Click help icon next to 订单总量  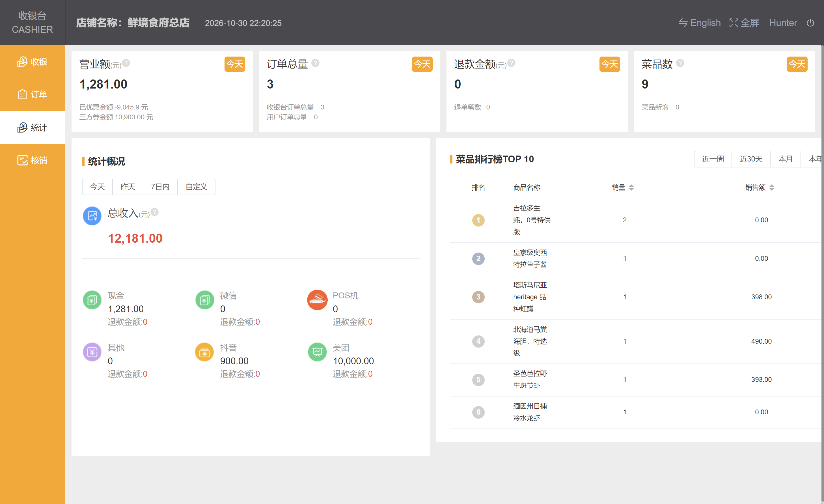point(315,63)
